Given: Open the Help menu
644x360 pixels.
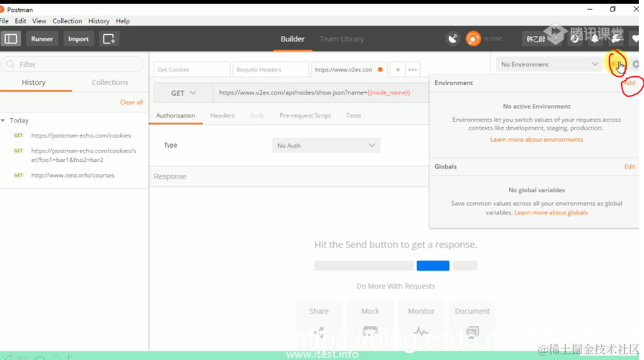Looking at the screenshot, I should tap(123, 21).
